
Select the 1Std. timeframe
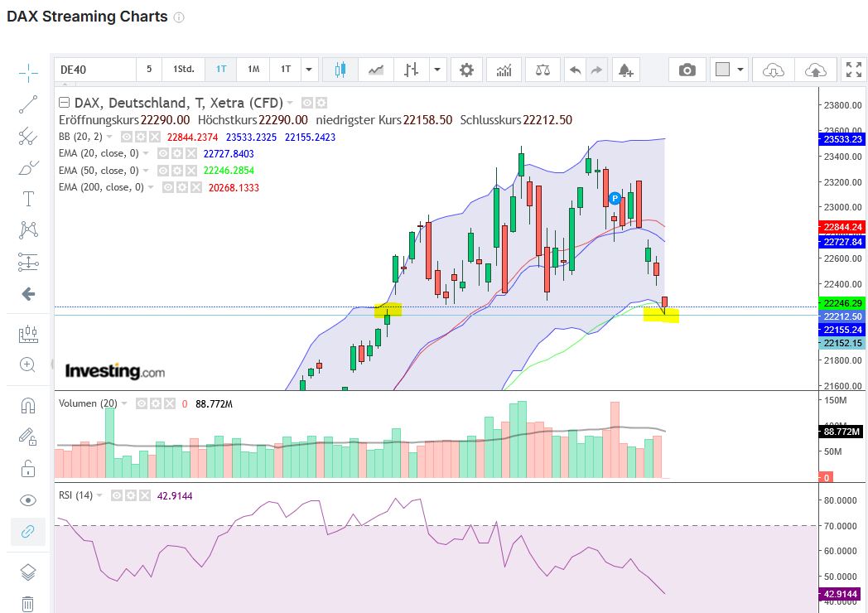(x=183, y=70)
